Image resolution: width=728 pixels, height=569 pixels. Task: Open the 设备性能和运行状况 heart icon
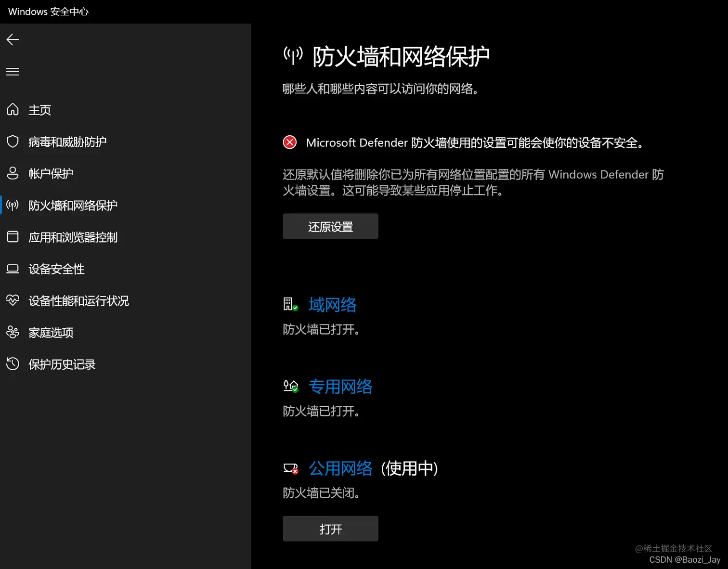click(13, 300)
